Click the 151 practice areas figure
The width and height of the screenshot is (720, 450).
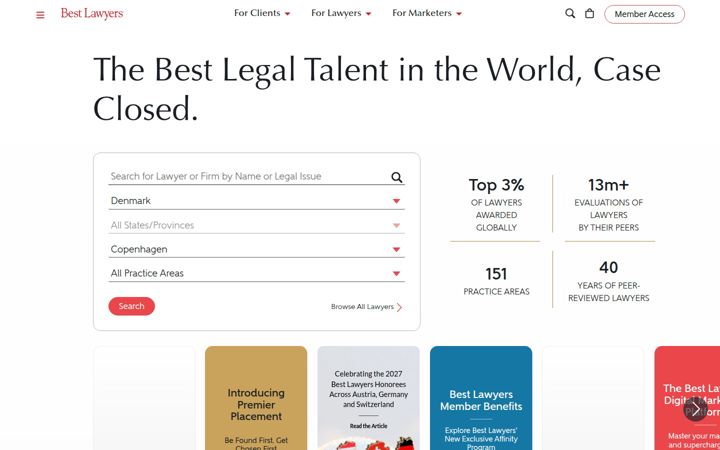tap(496, 274)
